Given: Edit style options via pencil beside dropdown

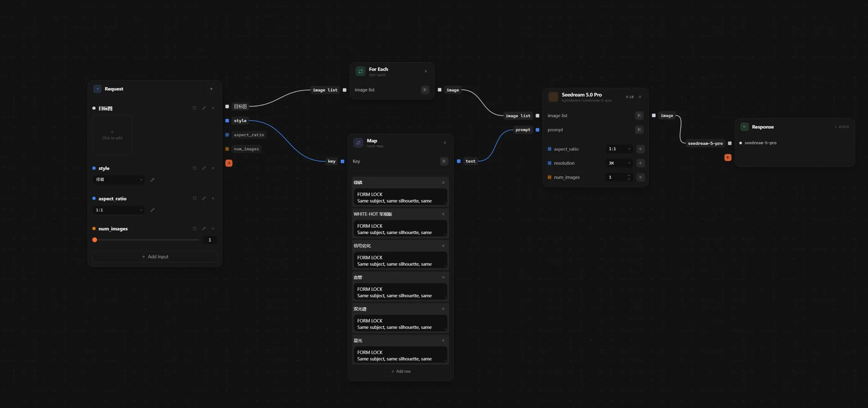Looking at the screenshot, I should tap(152, 180).
